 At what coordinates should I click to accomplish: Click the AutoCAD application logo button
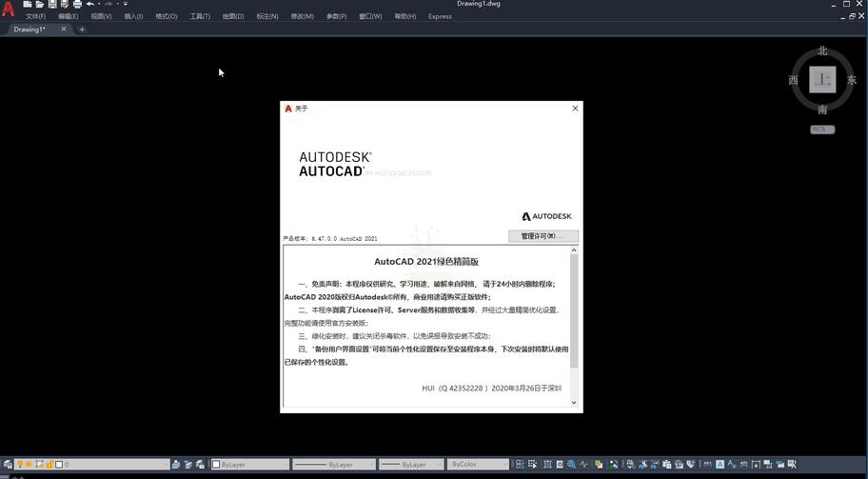(x=9, y=10)
